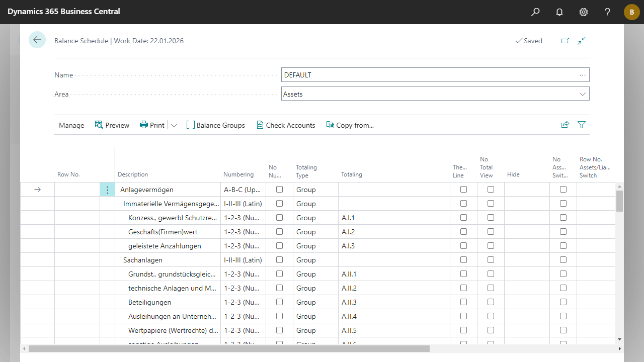Viewport: 644px width, 362px height.
Task: Open page in new window icon
Action: 565,41
